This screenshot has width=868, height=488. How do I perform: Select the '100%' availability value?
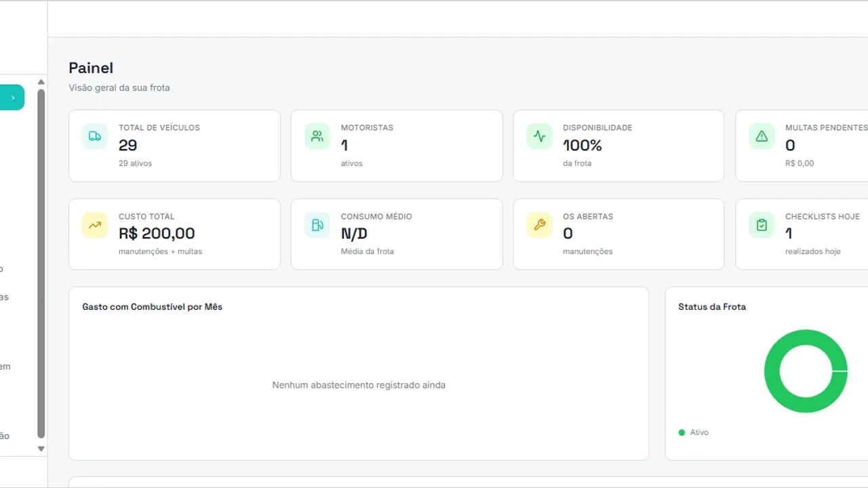click(x=583, y=145)
